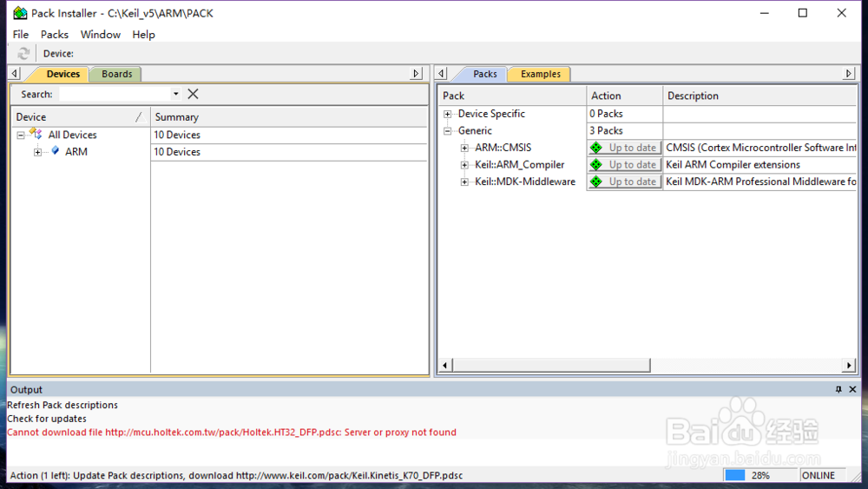Viewport: 868px width, 489px height.
Task: Switch to the Packs tab
Action: (483, 74)
